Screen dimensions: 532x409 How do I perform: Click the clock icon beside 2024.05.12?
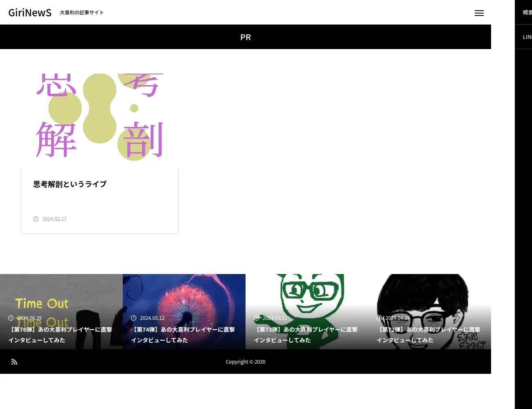(134, 318)
